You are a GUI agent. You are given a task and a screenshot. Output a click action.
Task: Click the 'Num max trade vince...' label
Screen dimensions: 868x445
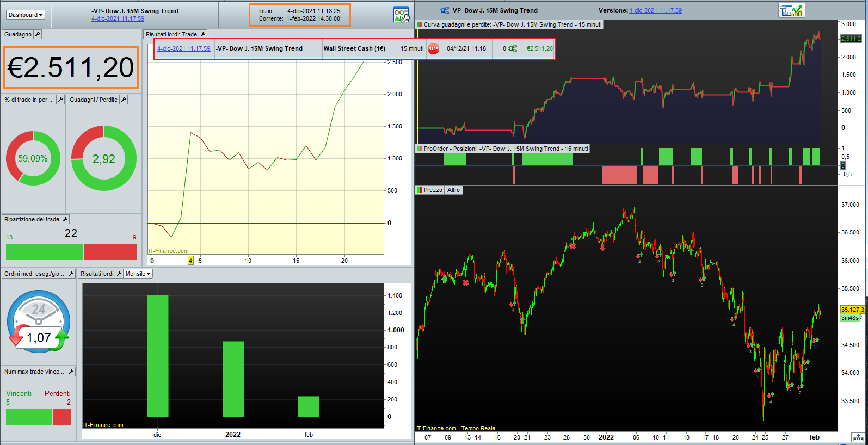click(x=34, y=372)
